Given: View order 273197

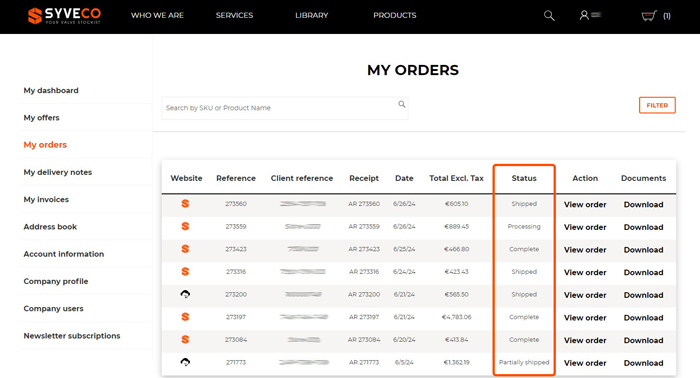Looking at the screenshot, I should coord(585,318).
